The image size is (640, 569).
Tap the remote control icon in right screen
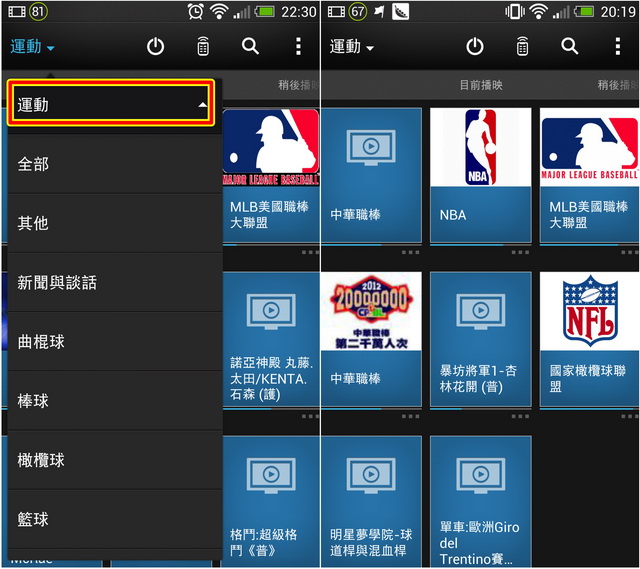click(522, 46)
